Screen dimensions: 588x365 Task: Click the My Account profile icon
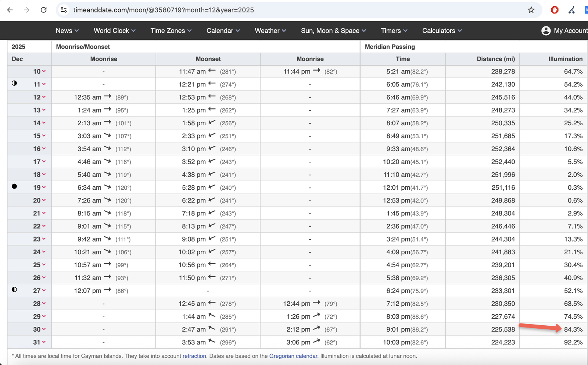(x=546, y=31)
